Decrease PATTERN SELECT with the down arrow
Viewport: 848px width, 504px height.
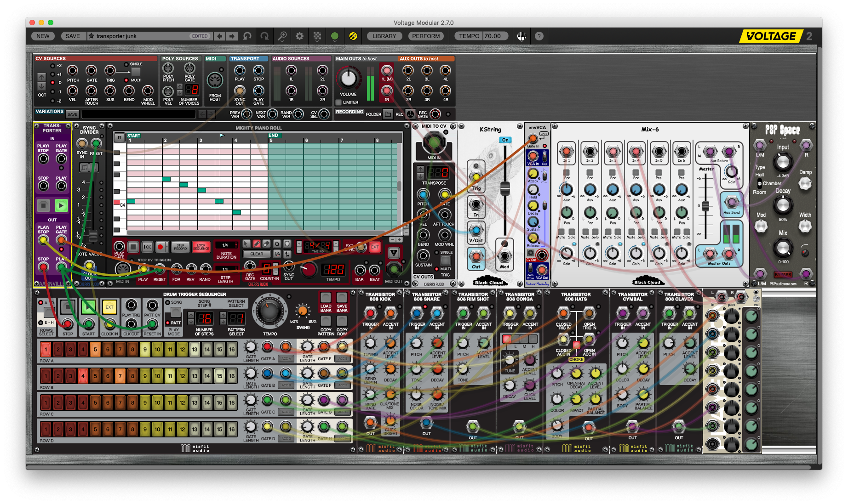[x=223, y=321]
